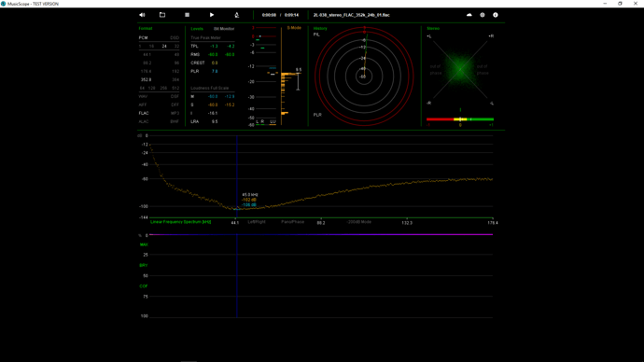Open a file with the folder icon
Image resolution: width=644 pixels, height=362 pixels.
[162, 15]
